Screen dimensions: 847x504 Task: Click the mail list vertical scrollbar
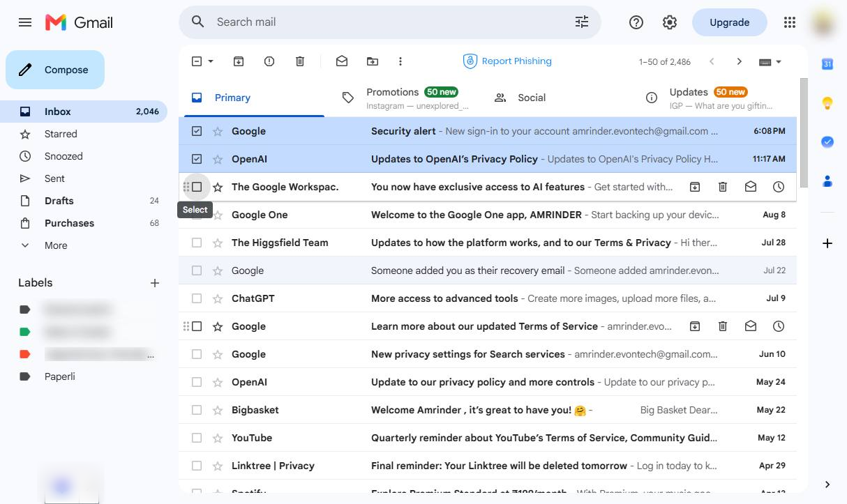[x=804, y=132]
